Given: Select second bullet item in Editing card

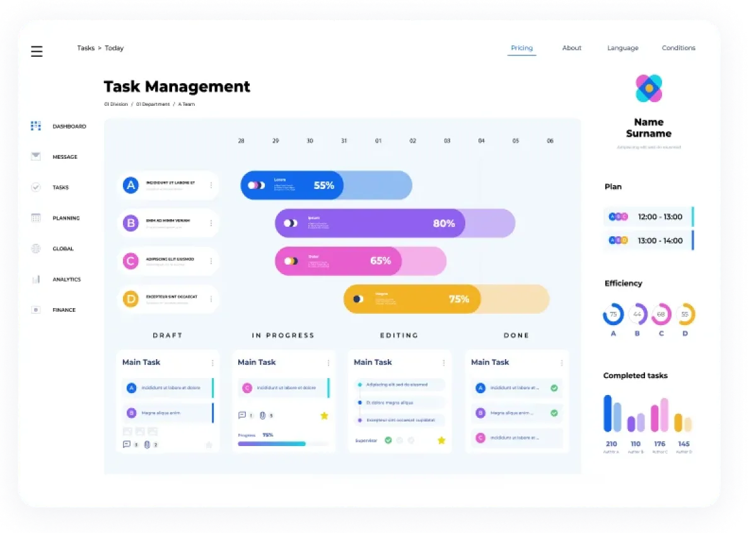Looking at the screenshot, I should [x=401, y=403].
